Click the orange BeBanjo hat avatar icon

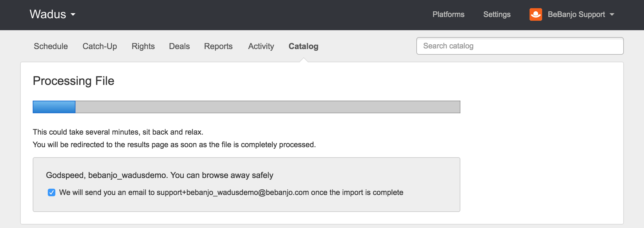pyautogui.click(x=536, y=14)
